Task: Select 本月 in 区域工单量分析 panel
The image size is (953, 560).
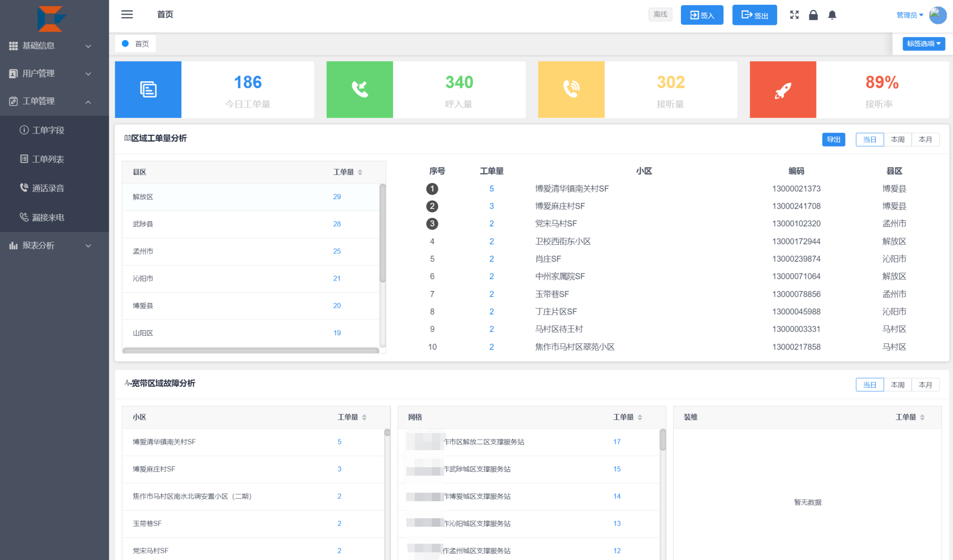Action: [925, 139]
